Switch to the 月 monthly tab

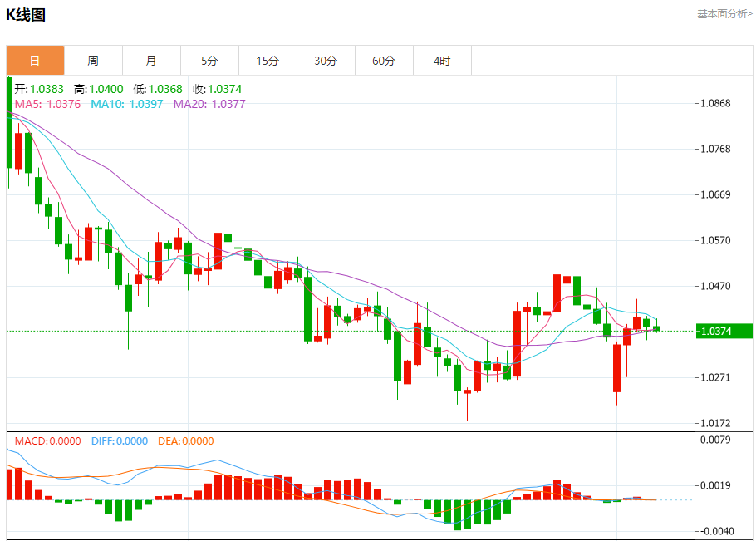pos(151,61)
